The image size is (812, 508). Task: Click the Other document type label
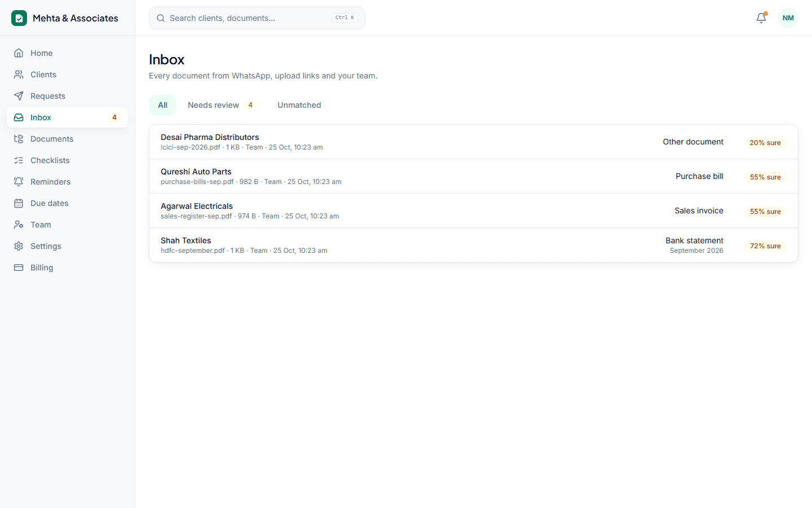pyautogui.click(x=693, y=142)
